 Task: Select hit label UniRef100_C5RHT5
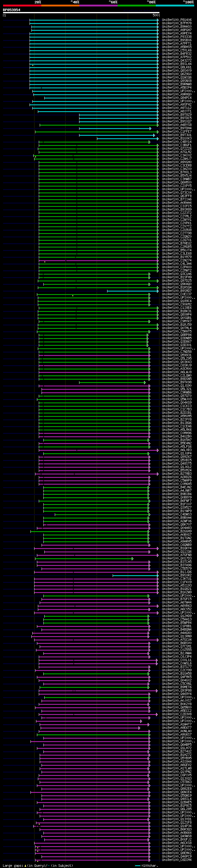coord(177,332)
